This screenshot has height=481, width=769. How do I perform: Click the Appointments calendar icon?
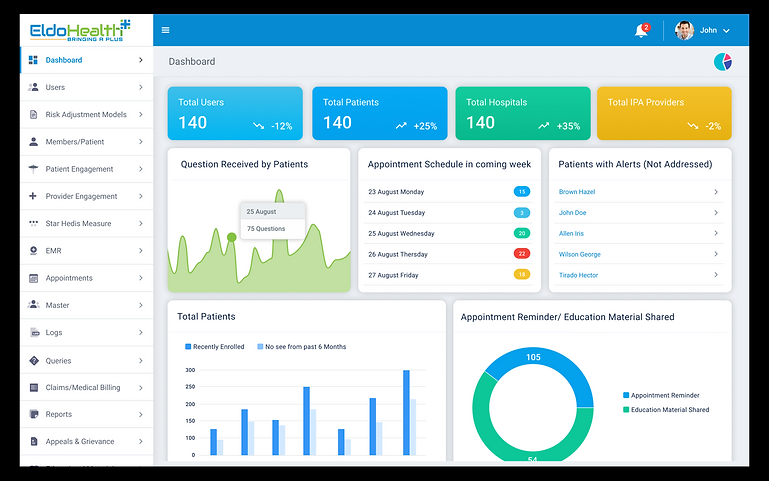coord(33,278)
